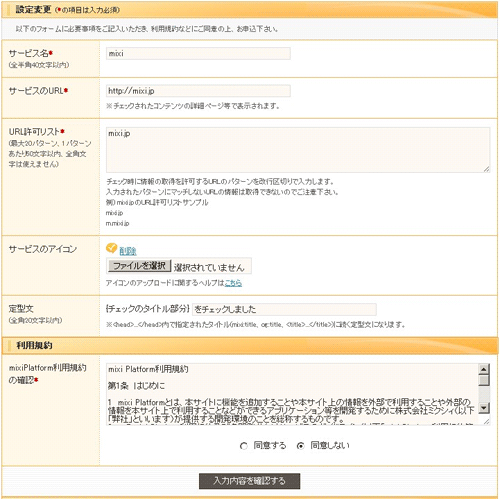Click the URL許可リスト textarea containing mixi.jp

(298, 150)
